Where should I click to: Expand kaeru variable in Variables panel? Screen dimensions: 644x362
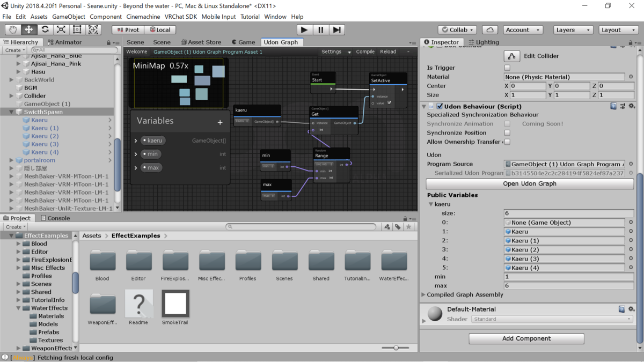(x=136, y=141)
